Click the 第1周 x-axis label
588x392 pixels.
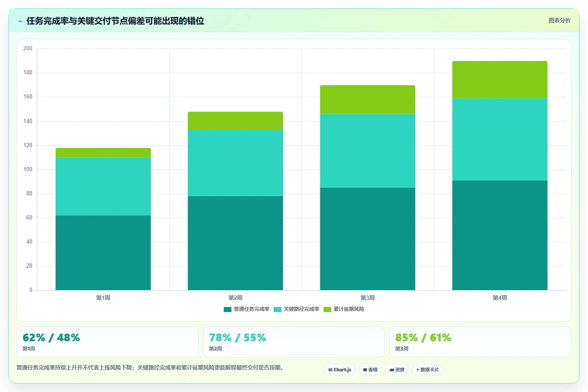pos(103,298)
